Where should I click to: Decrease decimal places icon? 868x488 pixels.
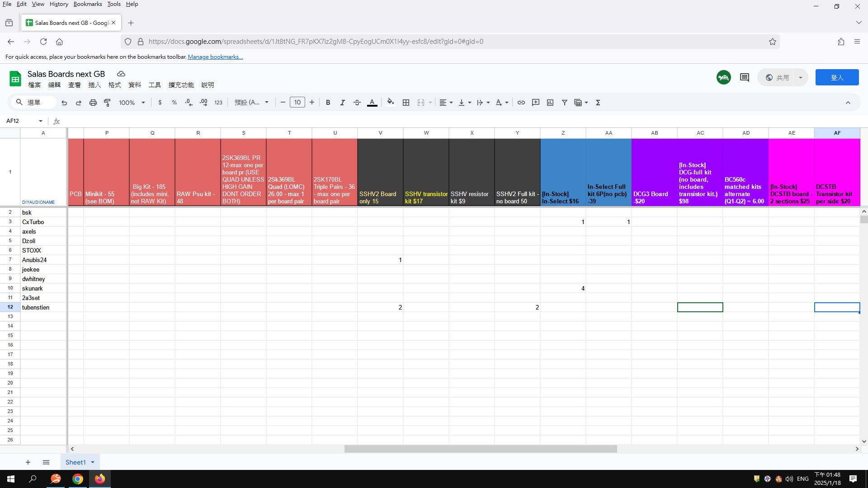point(189,103)
